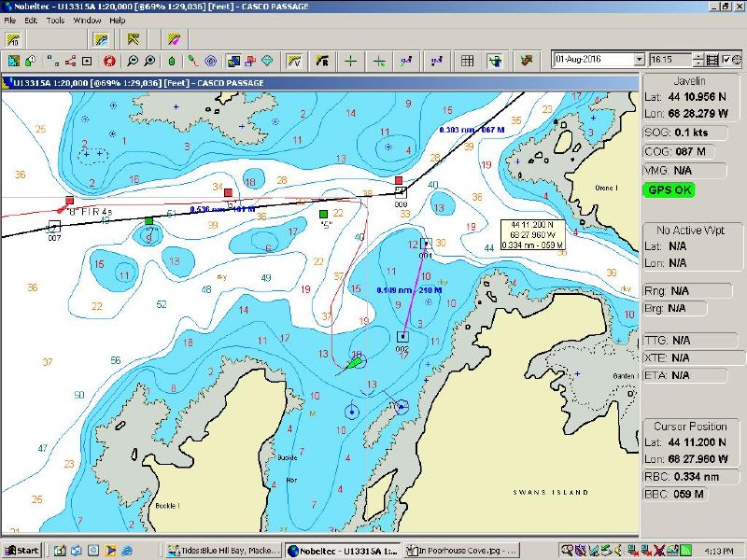Click the Windows Start button
Image resolution: width=747 pixels, height=560 pixels.
point(21,550)
